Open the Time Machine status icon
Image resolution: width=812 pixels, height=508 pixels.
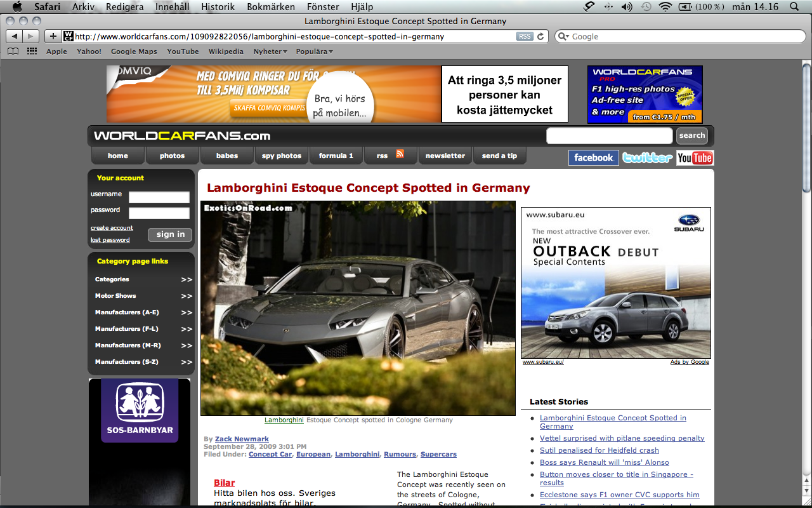(x=646, y=7)
